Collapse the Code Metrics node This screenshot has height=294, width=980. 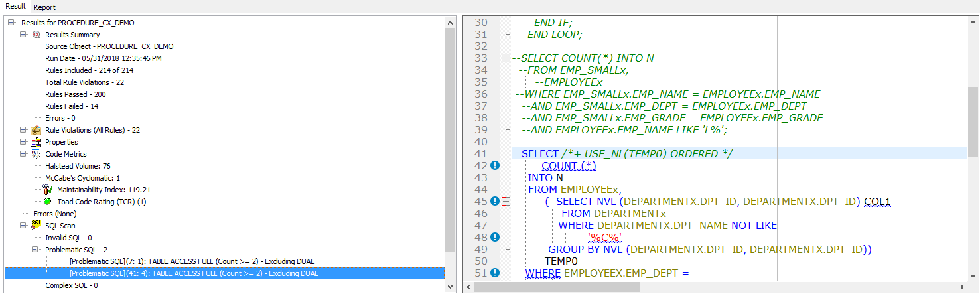pos(23,154)
